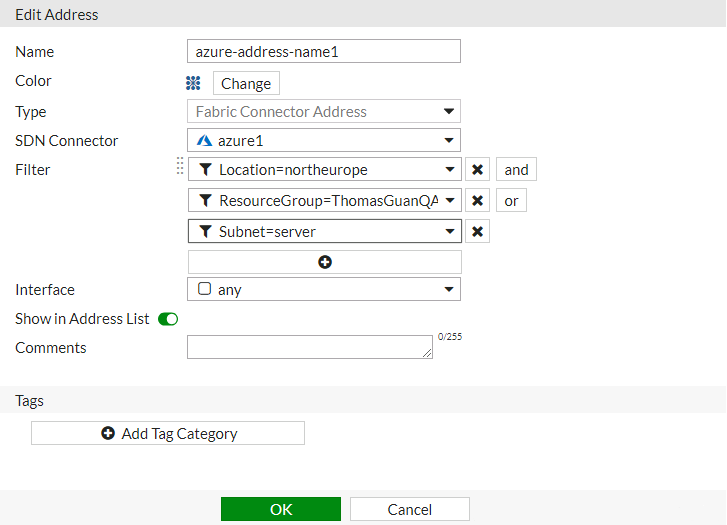The image size is (727, 525).
Task: Click the color grid icon
Action: [x=194, y=84]
